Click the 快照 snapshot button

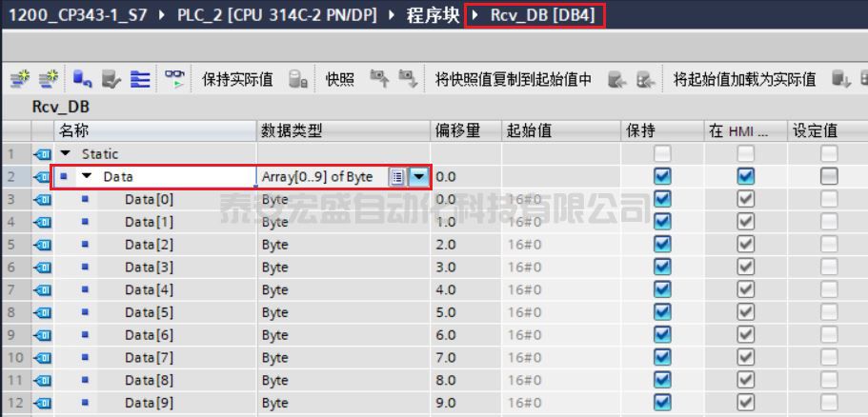point(340,80)
